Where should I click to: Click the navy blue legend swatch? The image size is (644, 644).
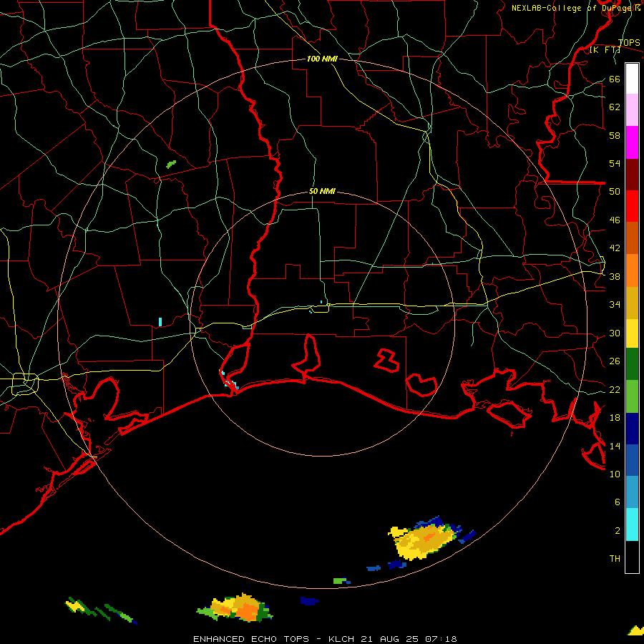[632, 429]
